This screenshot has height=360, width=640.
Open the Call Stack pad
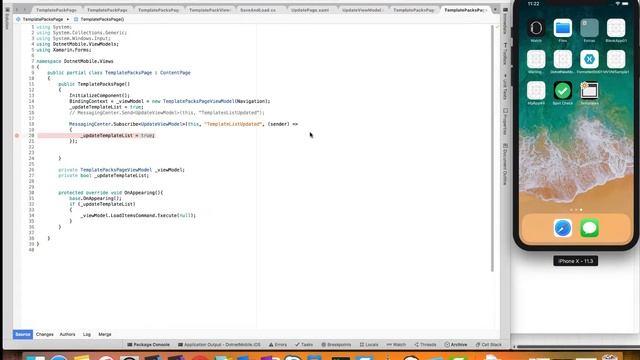pos(489,345)
